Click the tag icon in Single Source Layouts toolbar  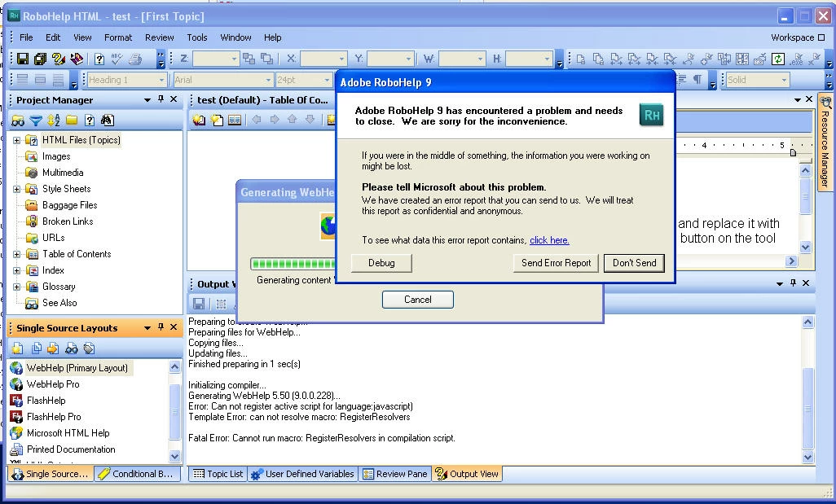[89, 348]
